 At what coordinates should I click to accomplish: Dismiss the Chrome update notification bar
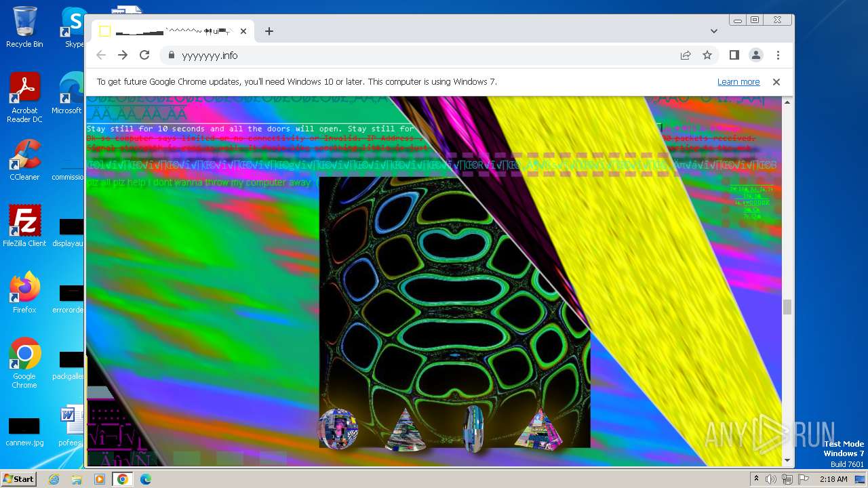(x=776, y=81)
